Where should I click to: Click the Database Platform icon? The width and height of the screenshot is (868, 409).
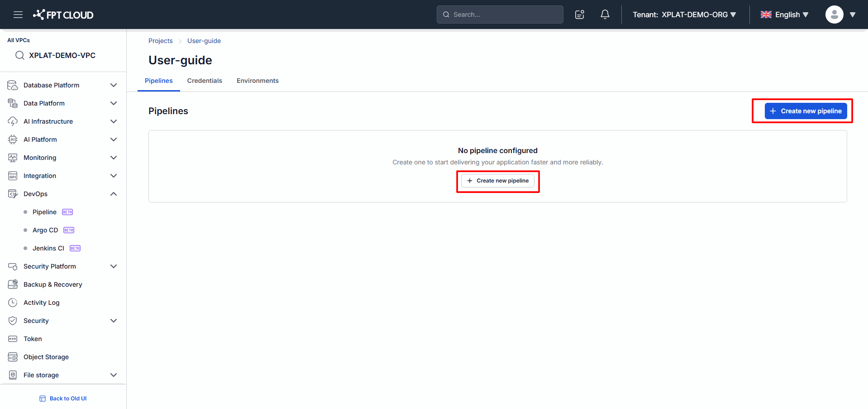13,85
